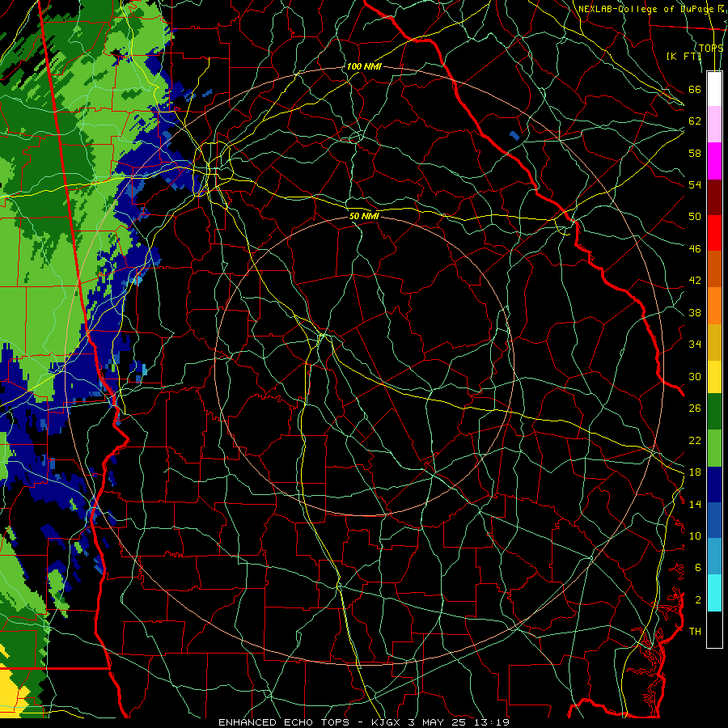Image resolution: width=728 pixels, height=728 pixels.
Task: Click the legend value 50
Action: tap(695, 217)
